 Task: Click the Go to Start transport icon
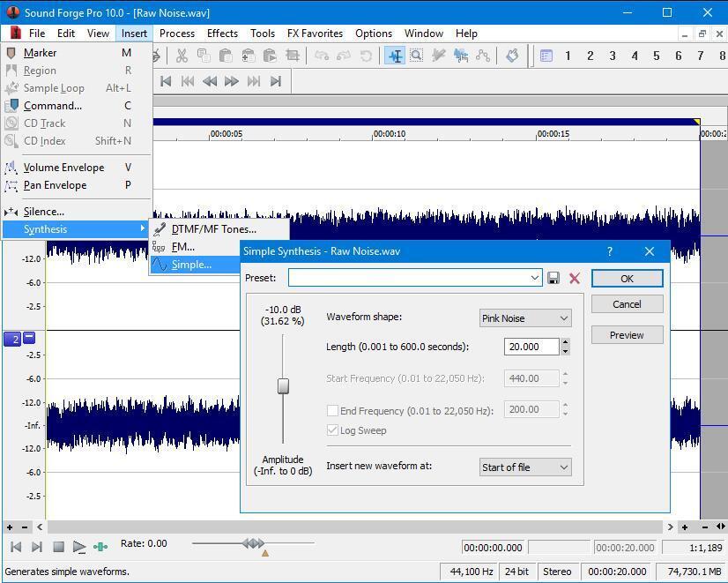point(166,81)
